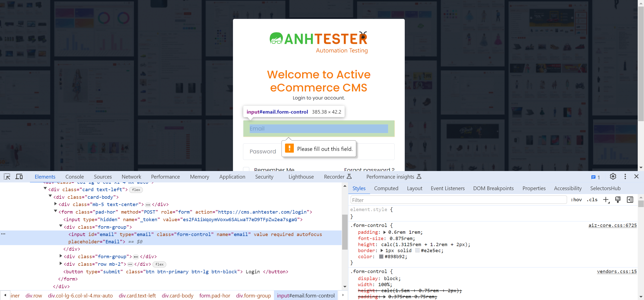Screen dimensions: 644x300
Task: Expand the mb-5 text-center div
Action: coord(56,204)
